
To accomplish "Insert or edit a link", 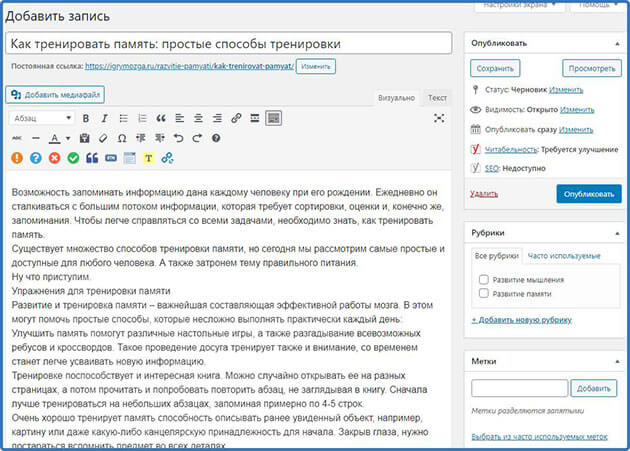I will (x=236, y=118).
